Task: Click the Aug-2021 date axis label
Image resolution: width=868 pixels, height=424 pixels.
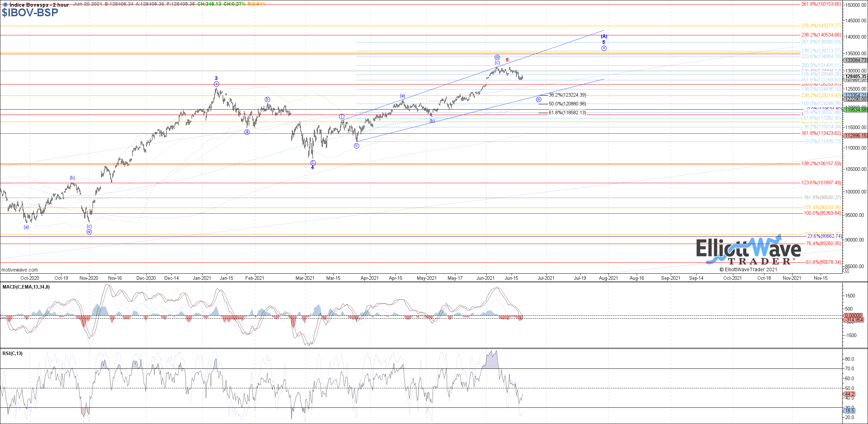Action: (x=608, y=278)
